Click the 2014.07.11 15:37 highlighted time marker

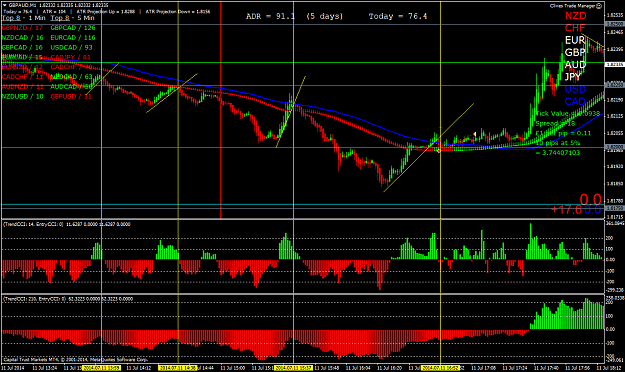pos(293,368)
